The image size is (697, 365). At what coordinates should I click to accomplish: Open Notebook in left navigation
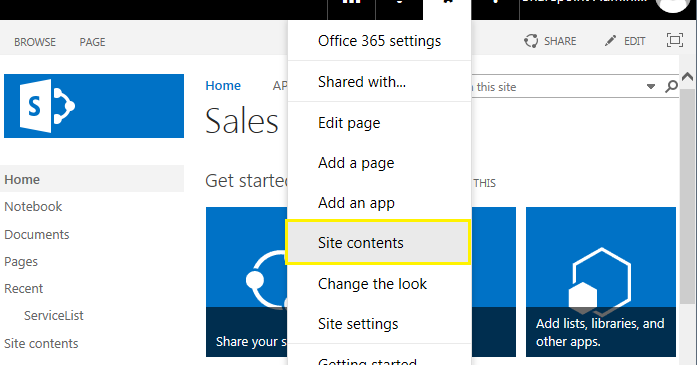coord(33,207)
